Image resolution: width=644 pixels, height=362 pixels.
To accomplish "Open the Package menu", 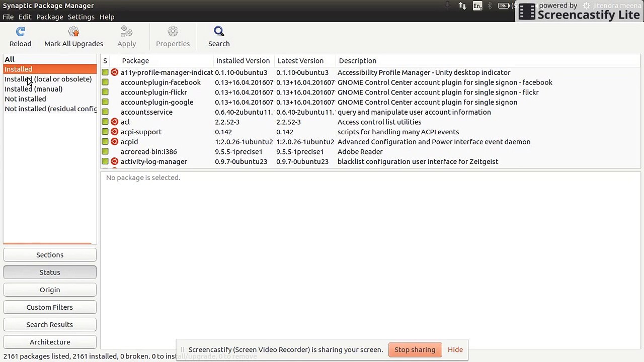I will [50, 17].
